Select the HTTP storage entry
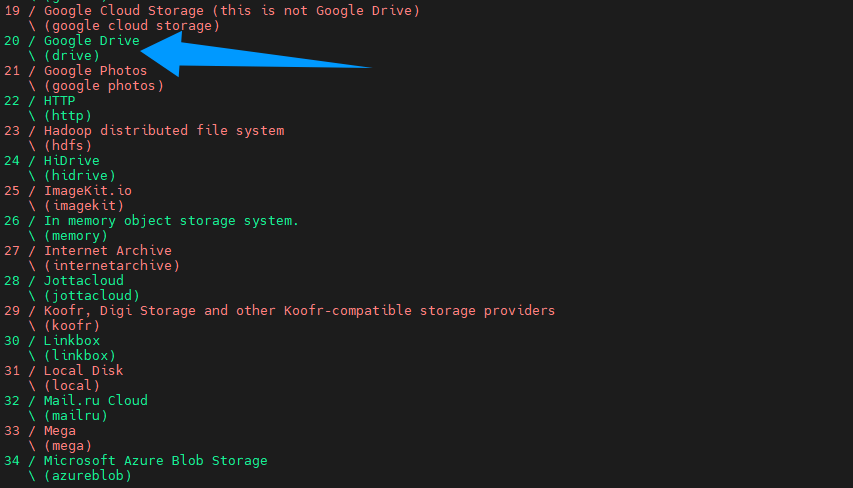This screenshot has height=488, width=853. click(x=59, y=101)
